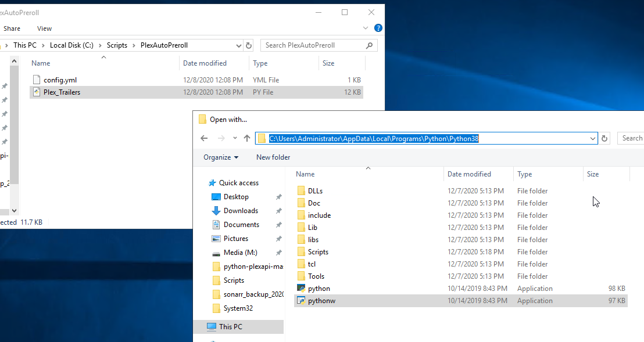Refresh the Python38 folder listing
Viewport: 644px width, 342px height.
(604, 139)
